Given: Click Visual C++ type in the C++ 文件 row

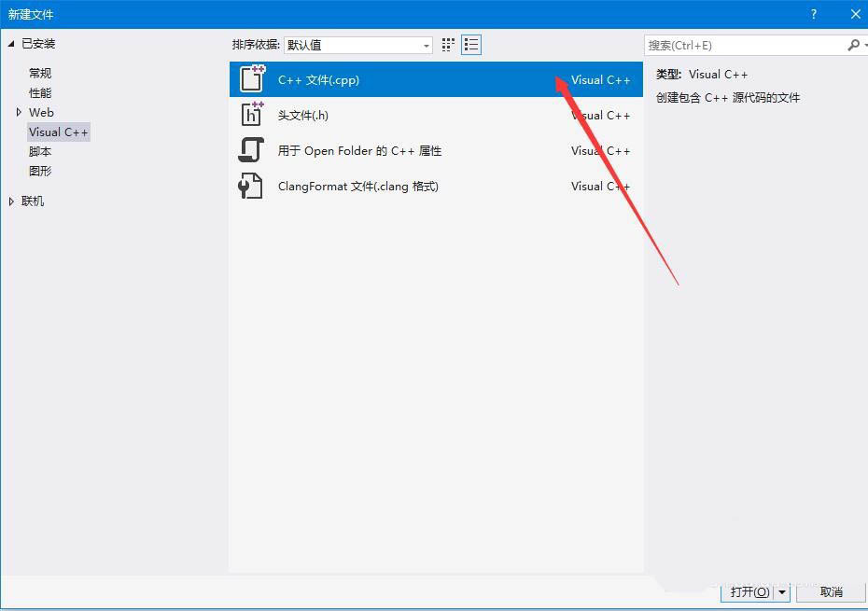Looking at the screenshot, I should tap(601, 79).
